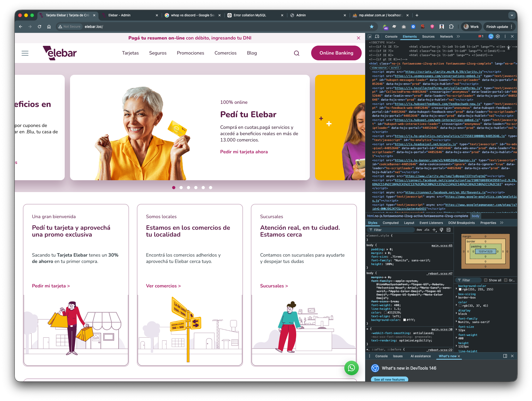Viewport: 532px width, 401px height.
Task: Toggle the .cls class editor
Action: (x=427, y=230)
